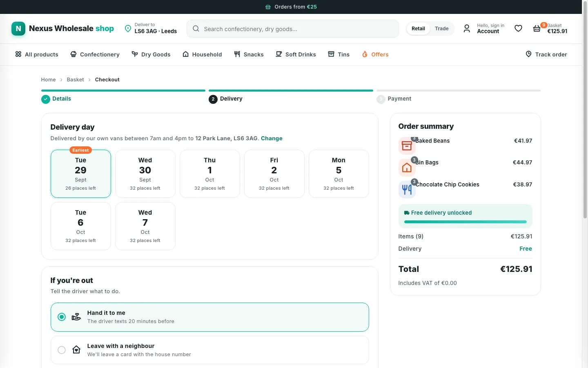Click the Delivery step progress bar
The width and height of the screenshot is (588, 368).
291,90
